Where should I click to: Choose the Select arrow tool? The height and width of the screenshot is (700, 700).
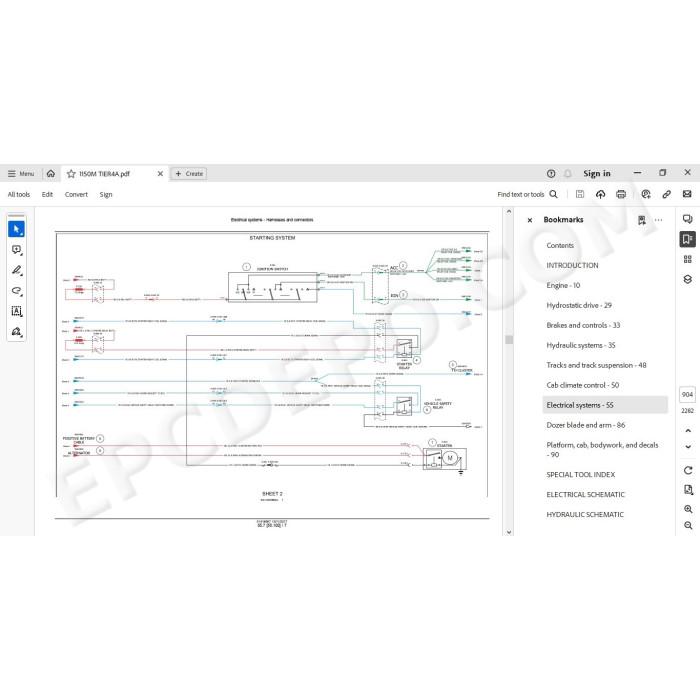pos(17,229)
